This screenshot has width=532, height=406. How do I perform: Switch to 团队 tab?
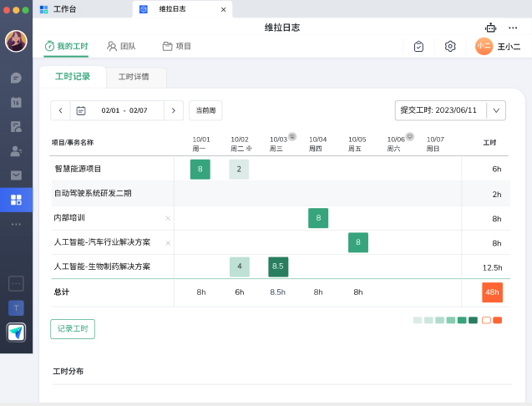[121, 46]
